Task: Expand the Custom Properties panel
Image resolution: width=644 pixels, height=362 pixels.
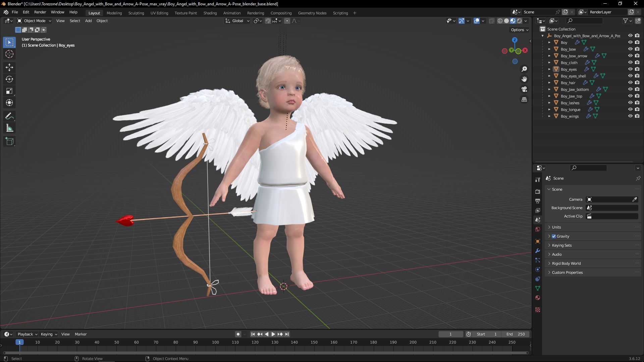Action: click(x=593, y=273)
